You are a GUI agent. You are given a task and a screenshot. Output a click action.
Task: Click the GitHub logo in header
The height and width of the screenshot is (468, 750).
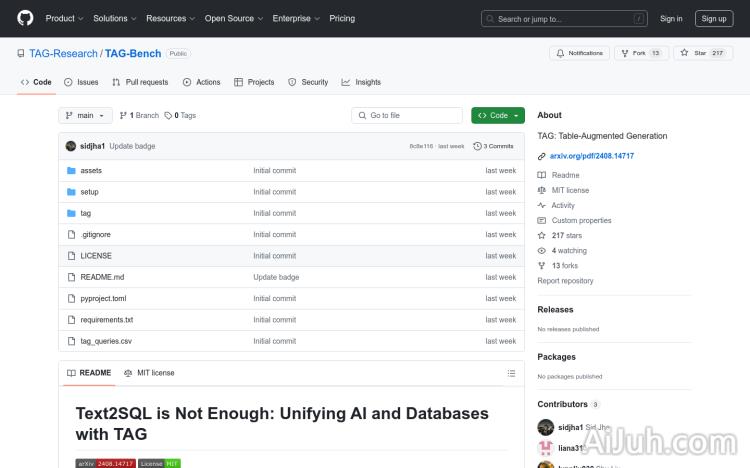point(25,18)
